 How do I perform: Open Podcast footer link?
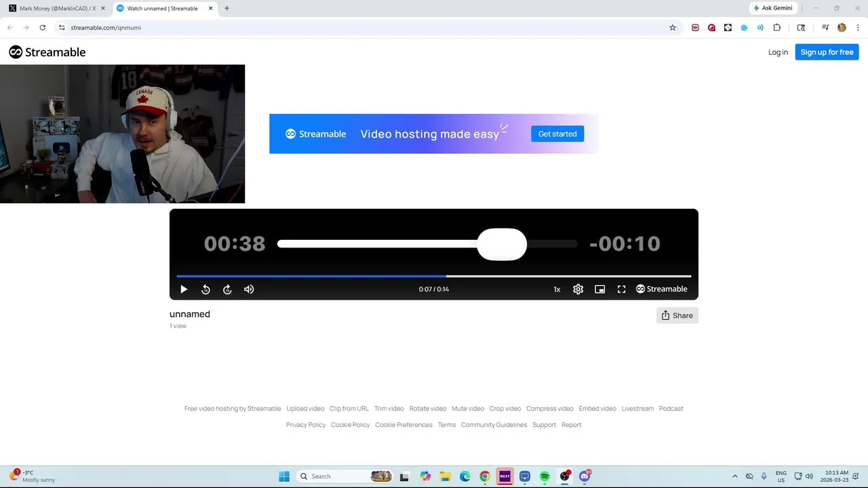click(671, 409)
